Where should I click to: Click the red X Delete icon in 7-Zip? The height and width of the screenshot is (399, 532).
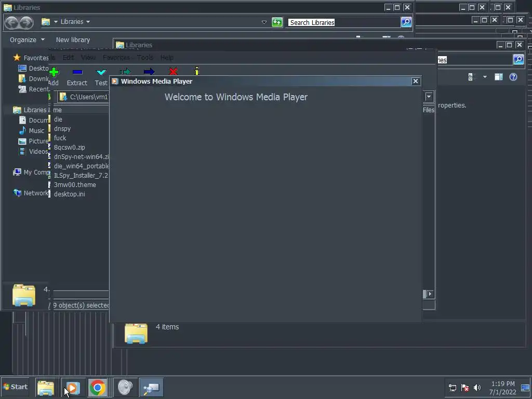[x=173, y=72]
